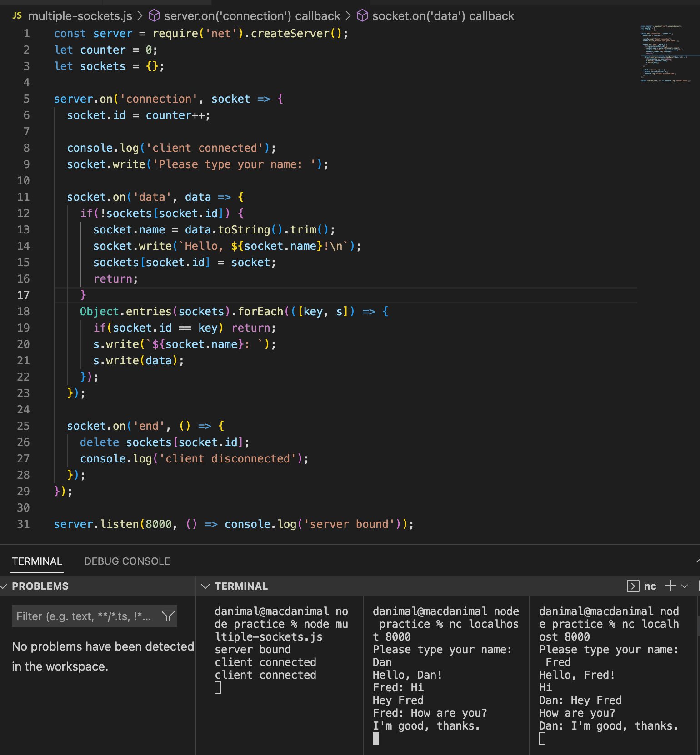
Task: Click 'Hello, Fred!' in right terminal
Action: (x=577, y=675)
